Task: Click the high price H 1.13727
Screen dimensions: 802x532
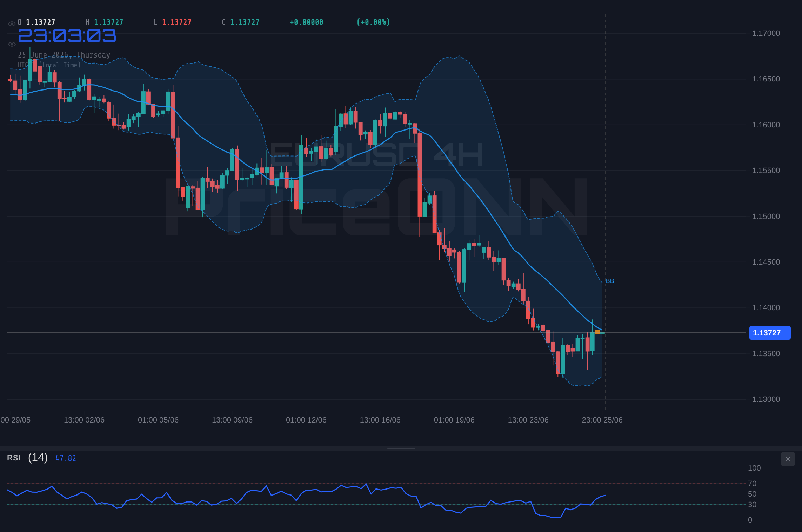Action: pyautogui.click(x=105, y=22)
